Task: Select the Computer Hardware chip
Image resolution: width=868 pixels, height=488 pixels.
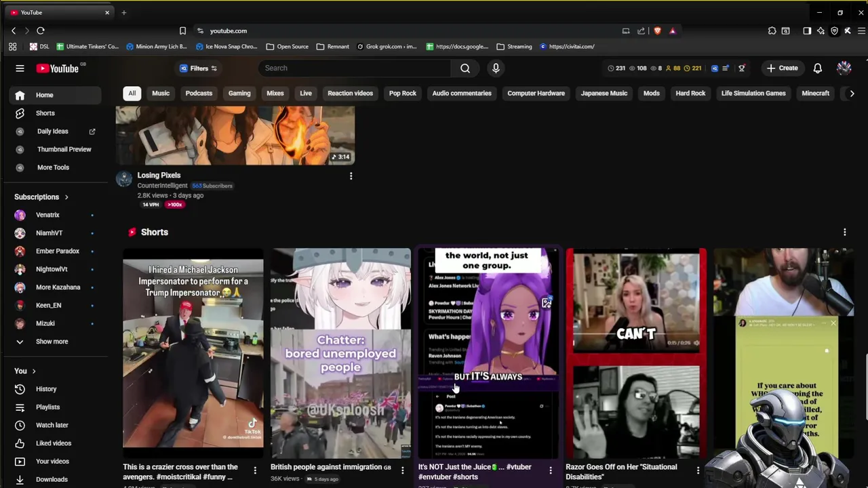Action: (x=536, y=94)
